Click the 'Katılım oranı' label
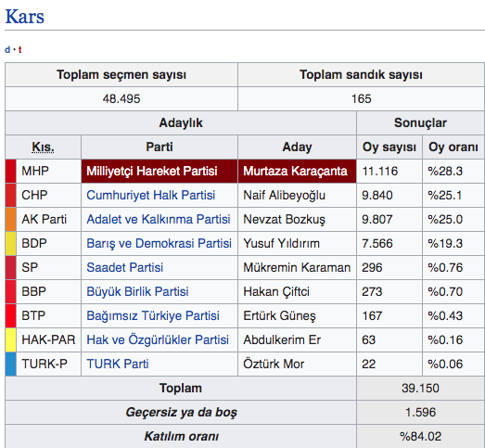Viewport: 485px width, 448px height. tap(181, 436)
